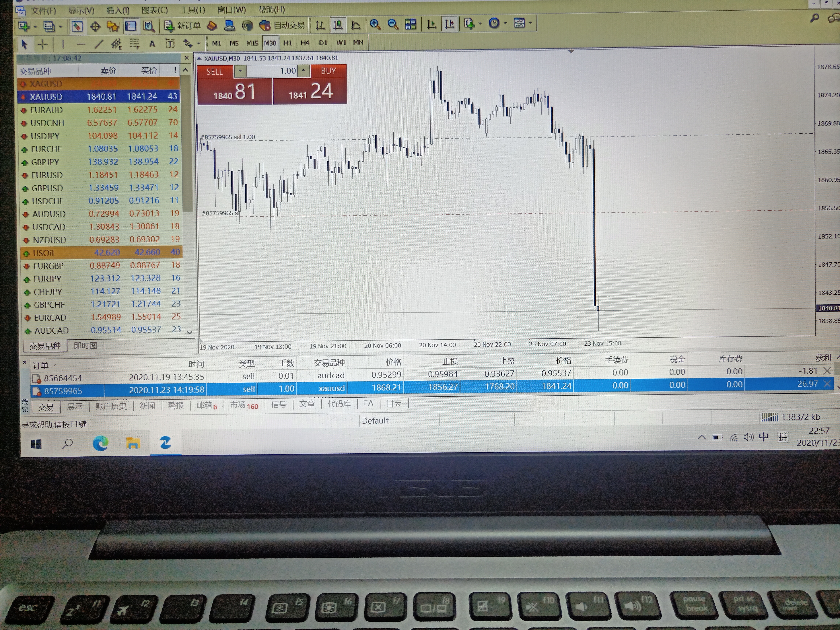Open Microsoft Edge from the taskbar

[x=101, y=443]
